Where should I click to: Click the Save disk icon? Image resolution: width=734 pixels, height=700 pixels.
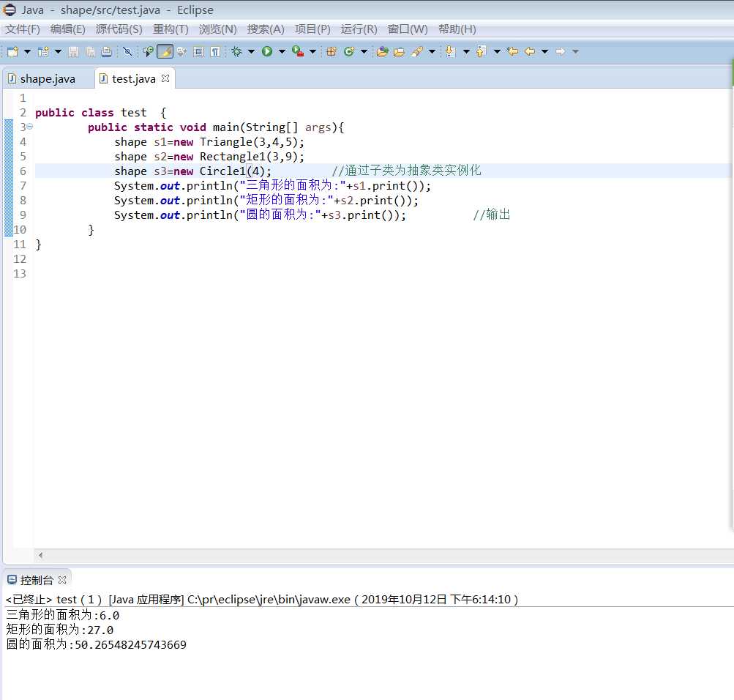73,51
